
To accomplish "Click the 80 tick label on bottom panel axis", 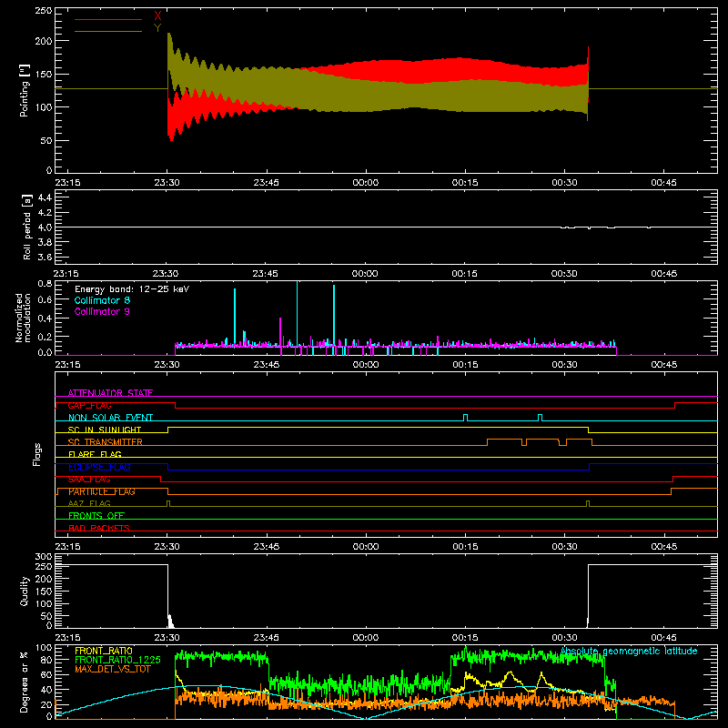I will (46, 660).
